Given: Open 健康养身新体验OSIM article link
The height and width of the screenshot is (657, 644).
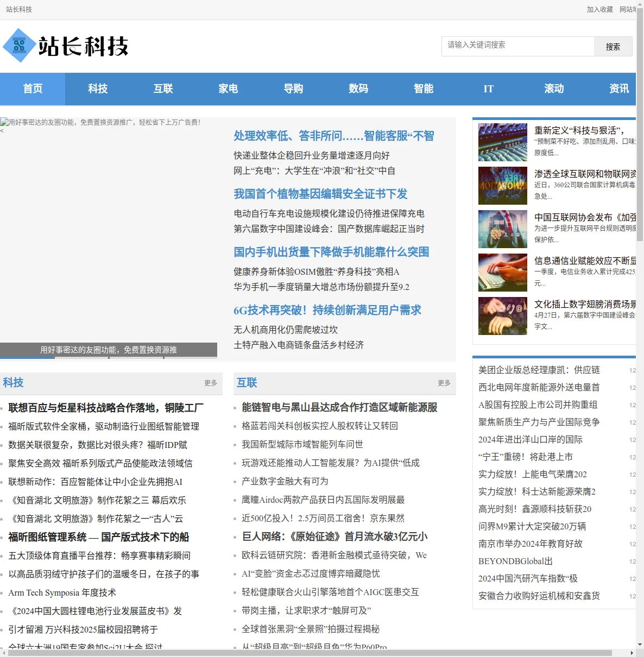Looking at the screenshot, I should 317,271.
